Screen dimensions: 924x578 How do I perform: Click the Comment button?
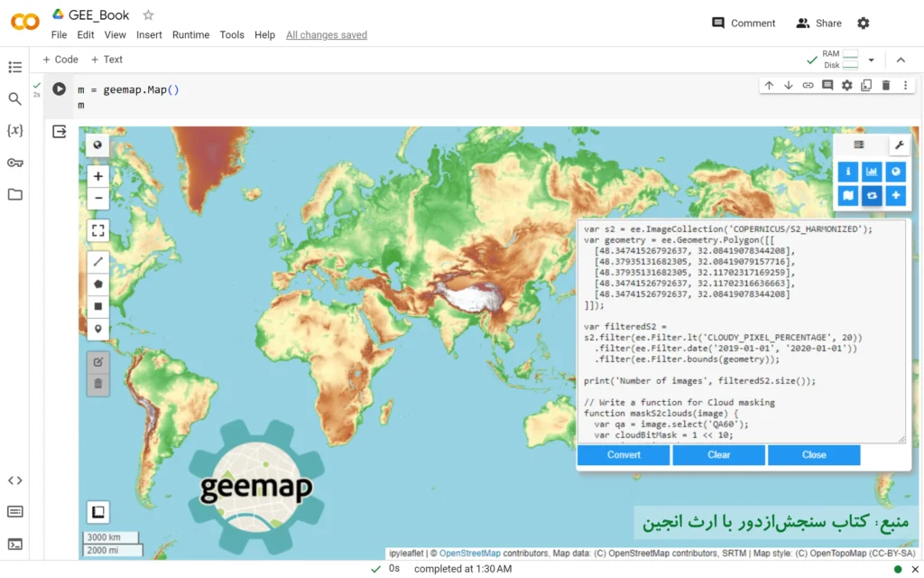coord(744,23)
